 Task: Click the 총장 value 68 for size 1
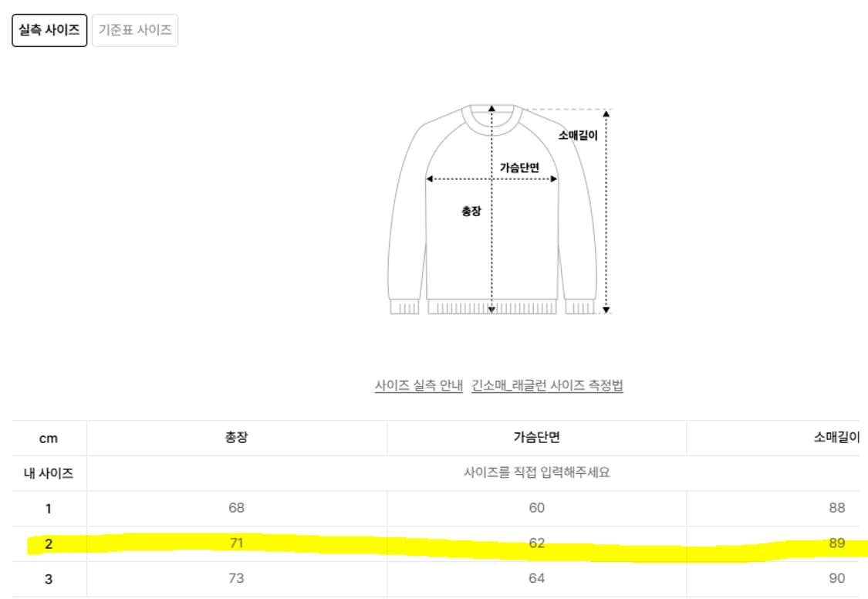pos(237,508)
